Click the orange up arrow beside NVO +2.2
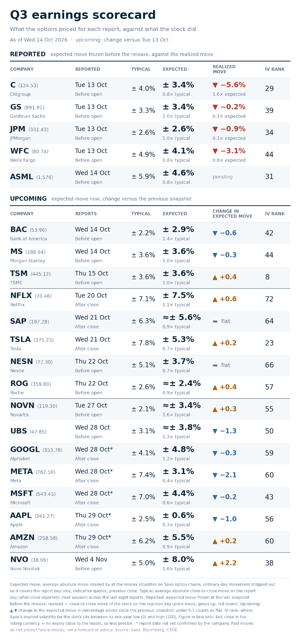300x644 pixels. click(215, 563)
